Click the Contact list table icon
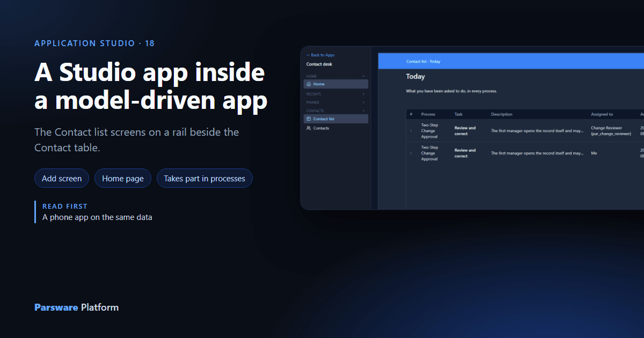Image resolution: width=644 pixels, height=338 pixels. pyautogui.click(x=309, y=119)
